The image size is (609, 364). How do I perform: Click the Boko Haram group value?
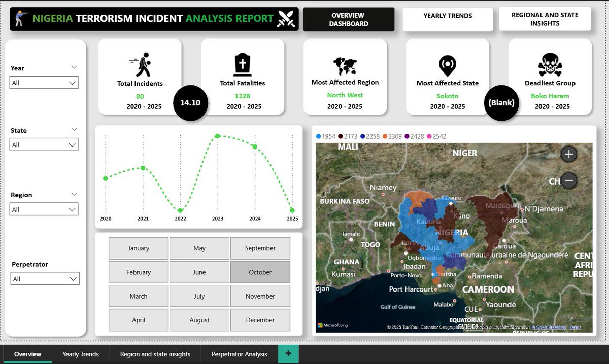pyautogui.click(x=550, y=96)
